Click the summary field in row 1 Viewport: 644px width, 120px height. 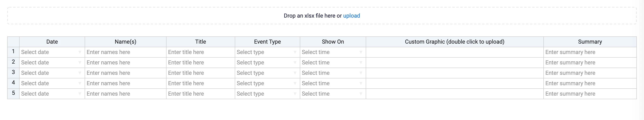[x=590, y=52]
